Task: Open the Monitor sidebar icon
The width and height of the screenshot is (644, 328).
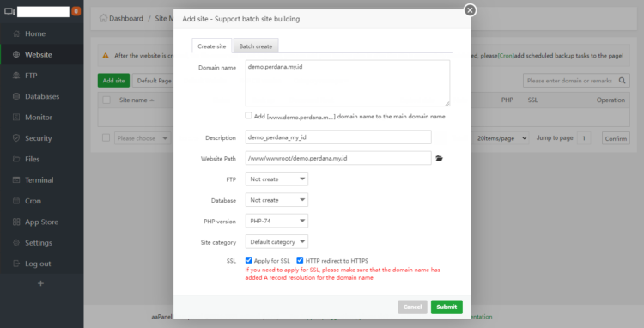Action: 16,118
